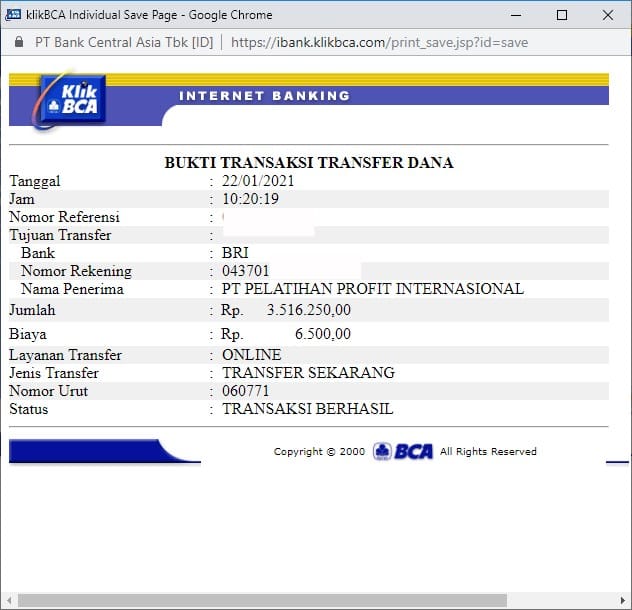Click the All Rights Reserved footer text
632x610 pixels.
pos(488,452)
